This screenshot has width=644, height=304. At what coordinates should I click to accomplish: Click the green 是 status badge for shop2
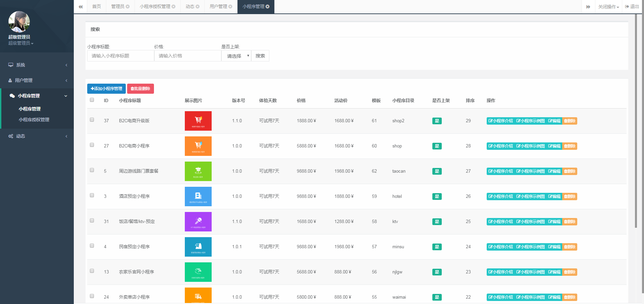pyautogui.click(x=437, y=121)
